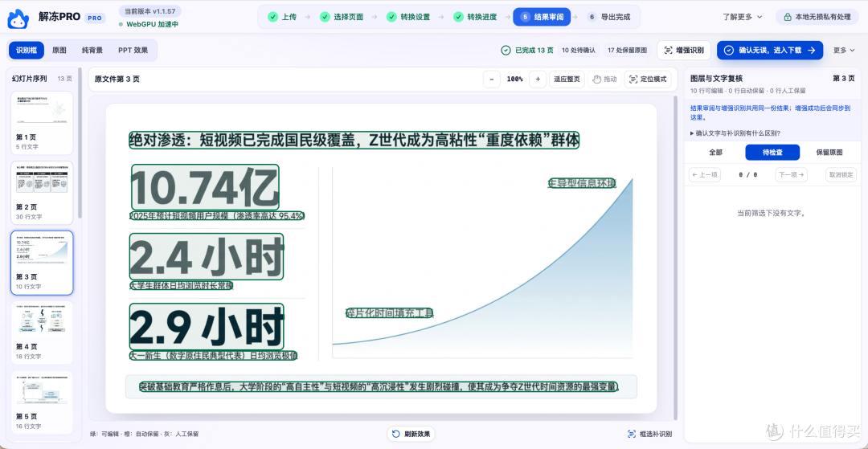Open the 上传 step in progress bar
Screen dimensions: 868x449
click(x=282, y=17)
